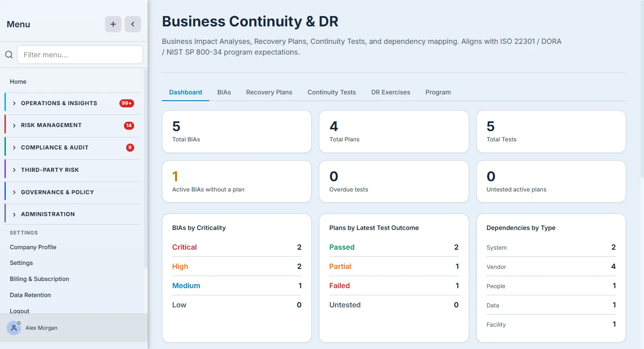Click the Logout link

20,311
